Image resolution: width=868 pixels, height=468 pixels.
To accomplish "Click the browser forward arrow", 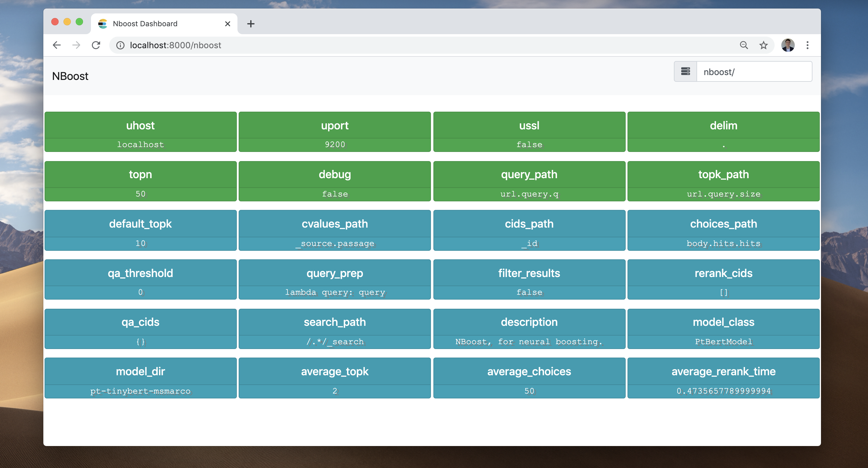I will point(77,45).
